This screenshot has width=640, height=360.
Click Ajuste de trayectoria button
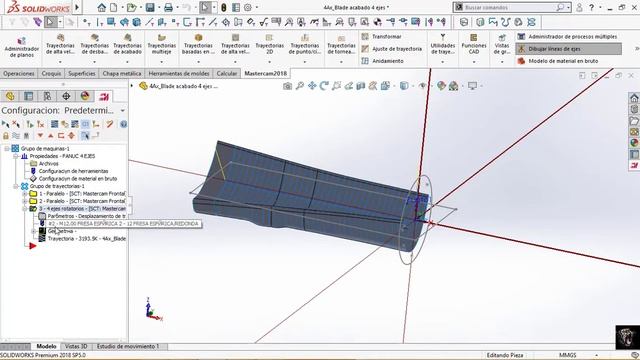click(x=392, y=49)
